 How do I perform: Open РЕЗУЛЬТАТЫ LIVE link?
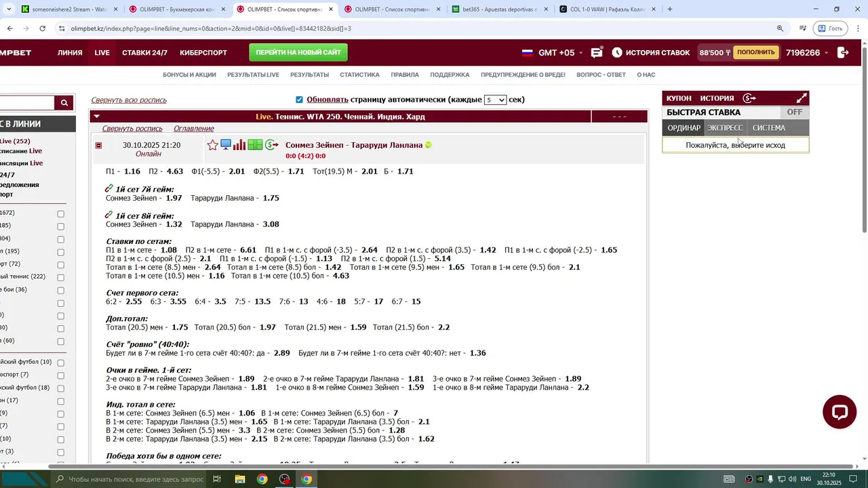click(x=253, y=75)
